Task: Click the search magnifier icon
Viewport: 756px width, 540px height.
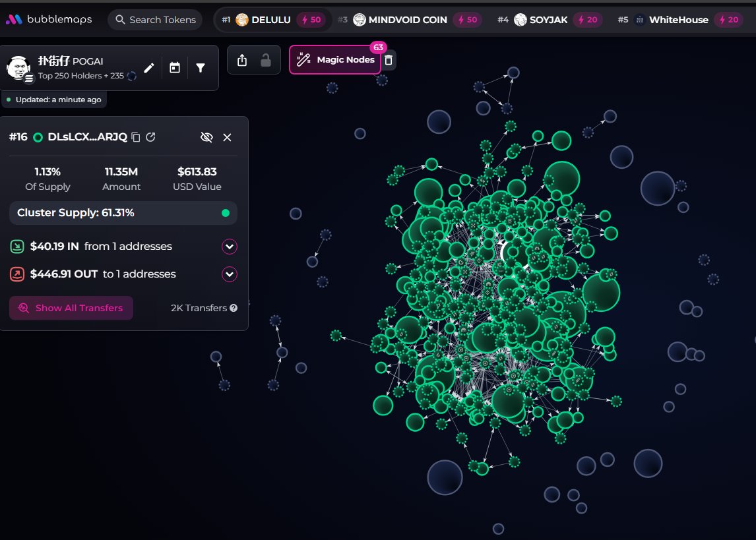Action: click(121, 20)
